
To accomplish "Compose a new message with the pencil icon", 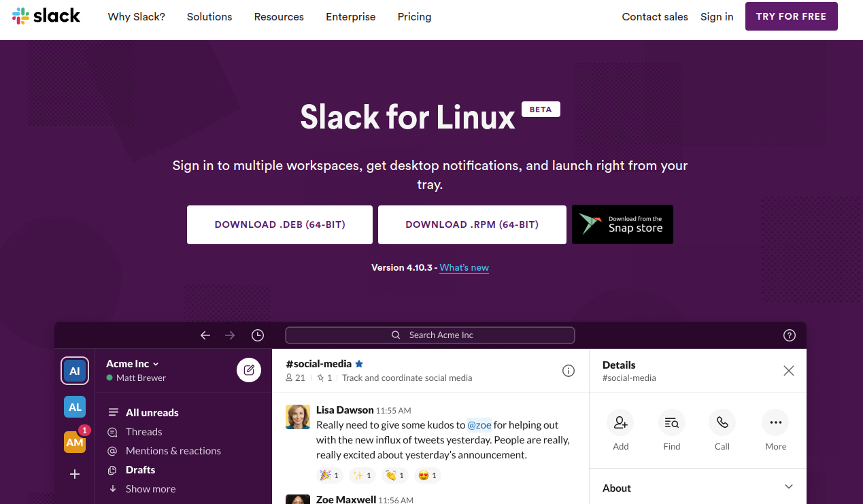I will (x=249, y=370).
